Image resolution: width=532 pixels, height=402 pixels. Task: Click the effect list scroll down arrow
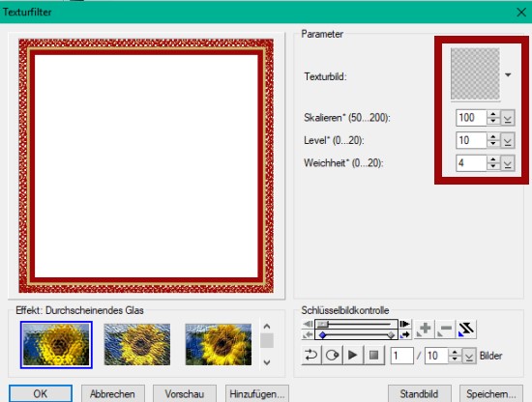(x=267, y=362)
